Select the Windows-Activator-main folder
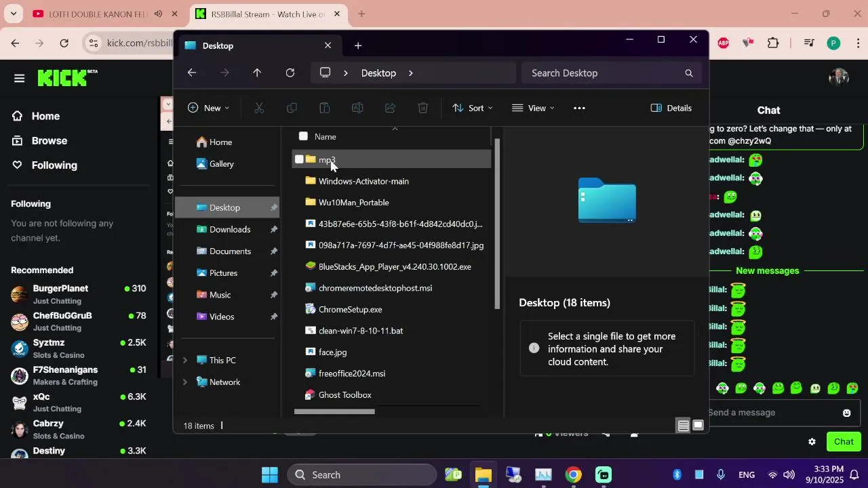Screen dimensions: 868x488 click(392, 181)
